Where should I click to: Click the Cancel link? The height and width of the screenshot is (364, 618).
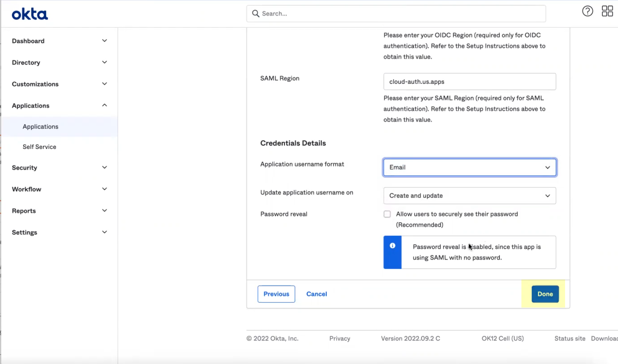317,294
